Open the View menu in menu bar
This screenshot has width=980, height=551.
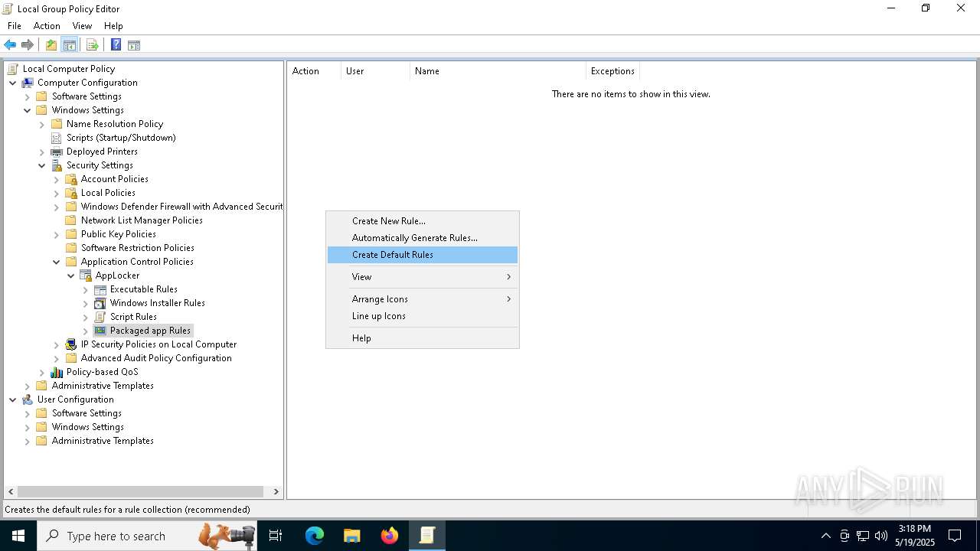point(82,26)
